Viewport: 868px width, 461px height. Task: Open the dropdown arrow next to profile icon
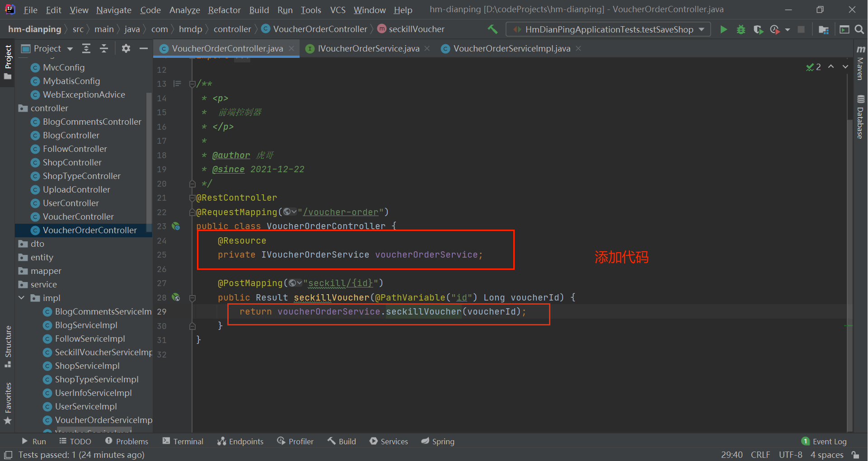(x=788, y=29)
